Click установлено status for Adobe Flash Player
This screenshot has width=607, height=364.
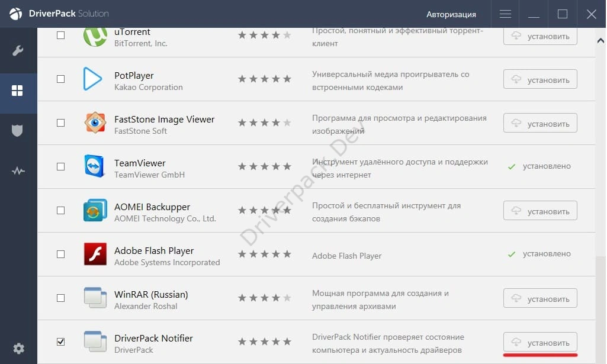(x=547, y=254)
